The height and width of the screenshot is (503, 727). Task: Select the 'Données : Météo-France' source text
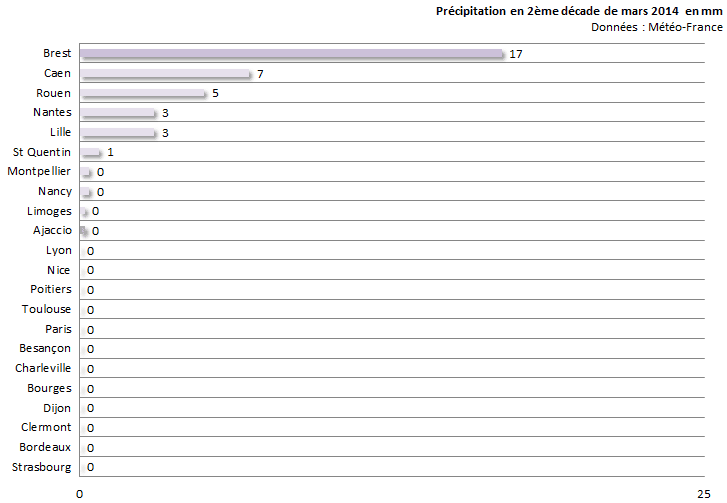tap(657, 27)
